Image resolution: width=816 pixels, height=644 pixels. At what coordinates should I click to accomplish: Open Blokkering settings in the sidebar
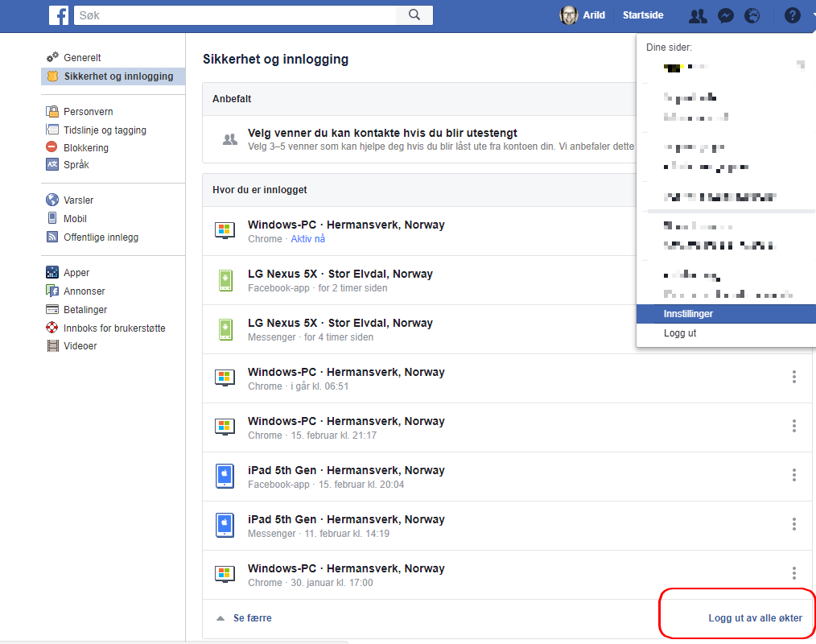(86, 147)
